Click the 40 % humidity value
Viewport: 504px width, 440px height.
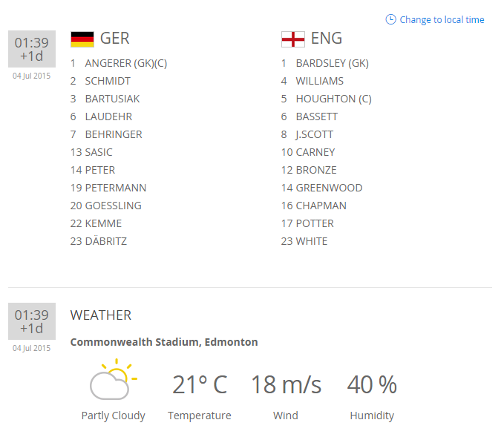[372, 385]
